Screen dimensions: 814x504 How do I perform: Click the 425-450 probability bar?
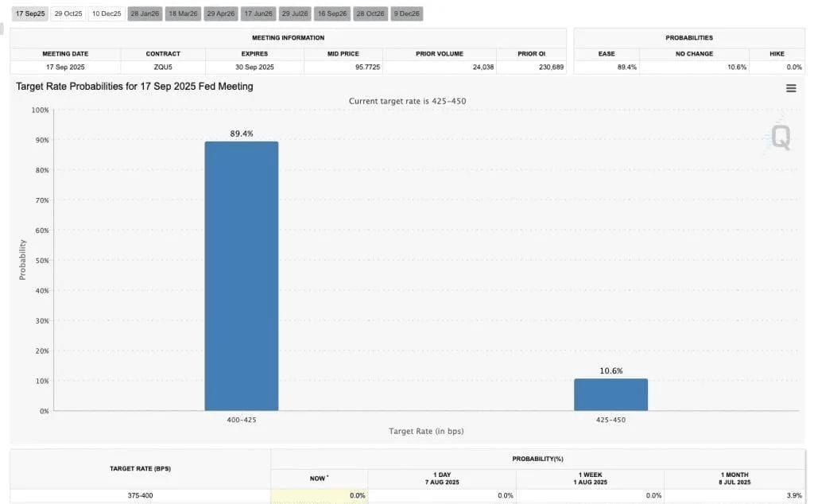(610, 394)
